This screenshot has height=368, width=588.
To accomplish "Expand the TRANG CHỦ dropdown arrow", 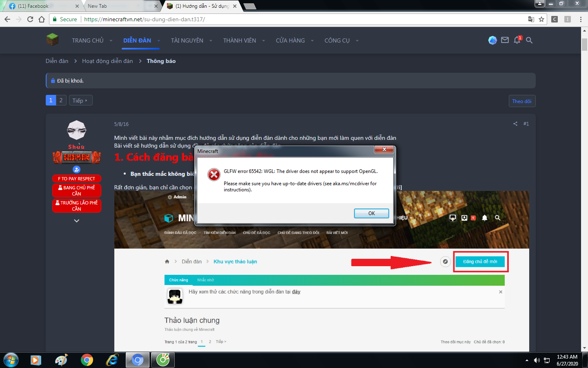I will (111, 40).
